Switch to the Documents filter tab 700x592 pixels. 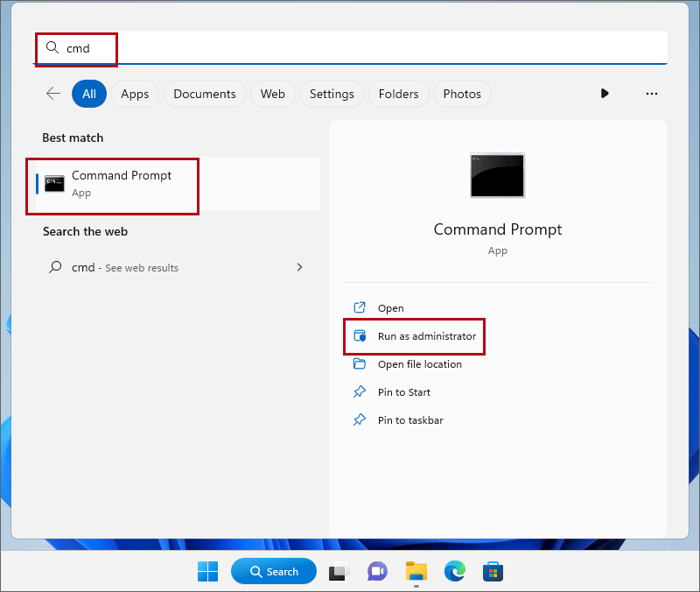point(205,94)
